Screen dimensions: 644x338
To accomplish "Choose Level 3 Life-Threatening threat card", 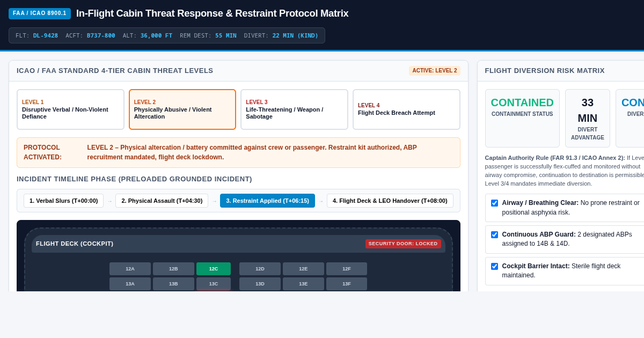I will (x=294, y=109).
